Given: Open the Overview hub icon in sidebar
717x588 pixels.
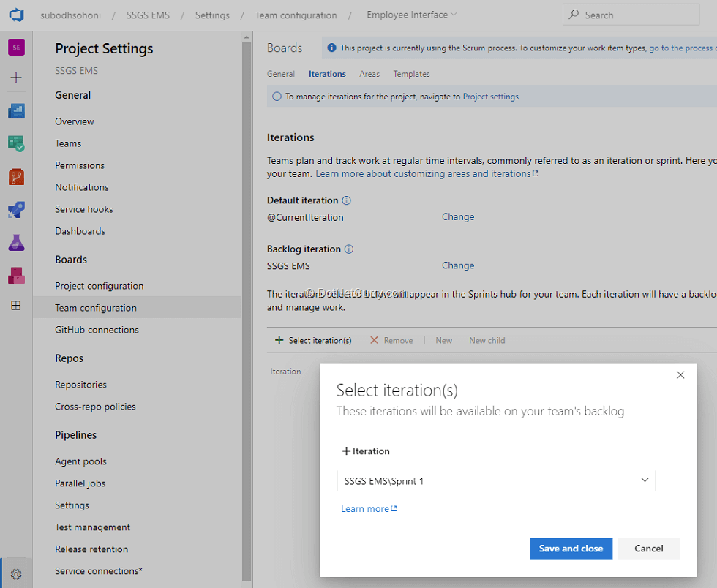Looking at the screenshot, I should click(x=16, y=110).
